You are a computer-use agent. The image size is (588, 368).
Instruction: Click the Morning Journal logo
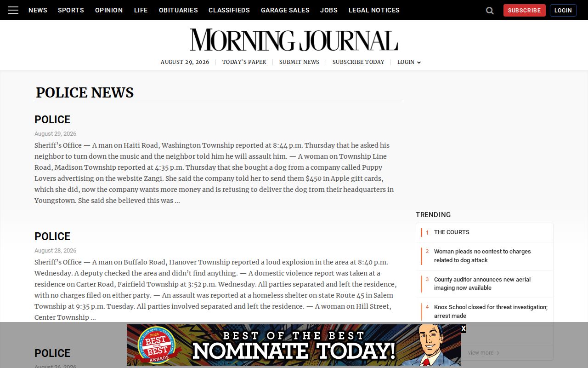coord(294,40)
